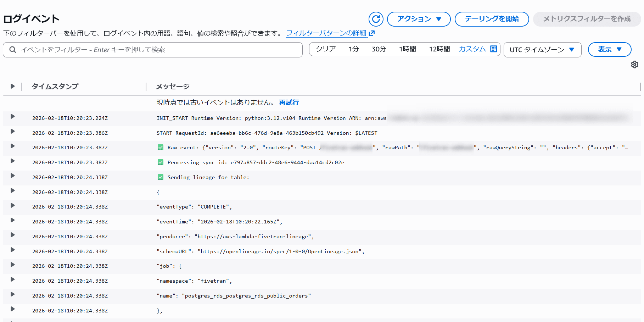The height and width of the screenshot is (322, 644).
Task: Click green check icon on Processing sync_id row
Action: tap(161, 162)
